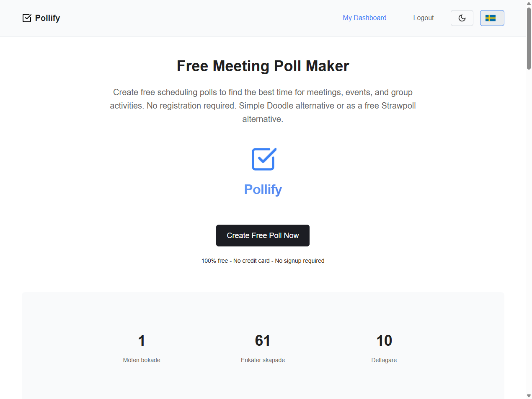Open the language switcher via the flag icon

pos(492,18)
